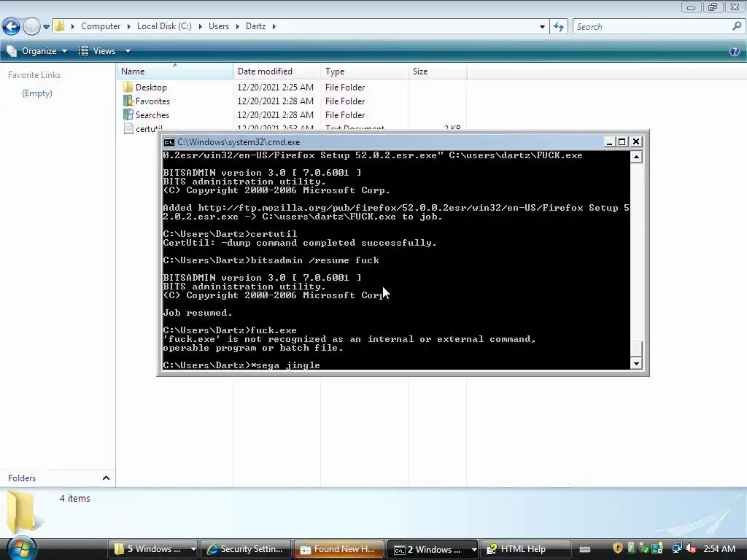Minimize the cmd.exe window

[x=609, y=142]
